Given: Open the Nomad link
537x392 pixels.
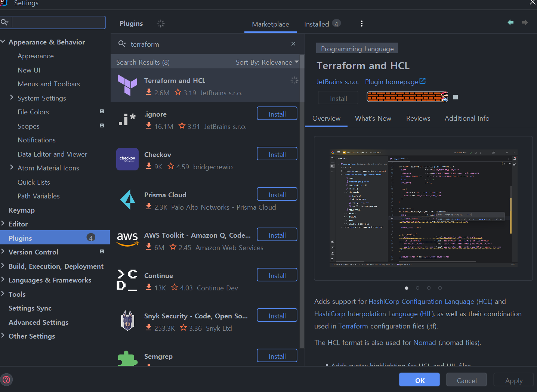Looking at the screenshot, I should 425,343.
